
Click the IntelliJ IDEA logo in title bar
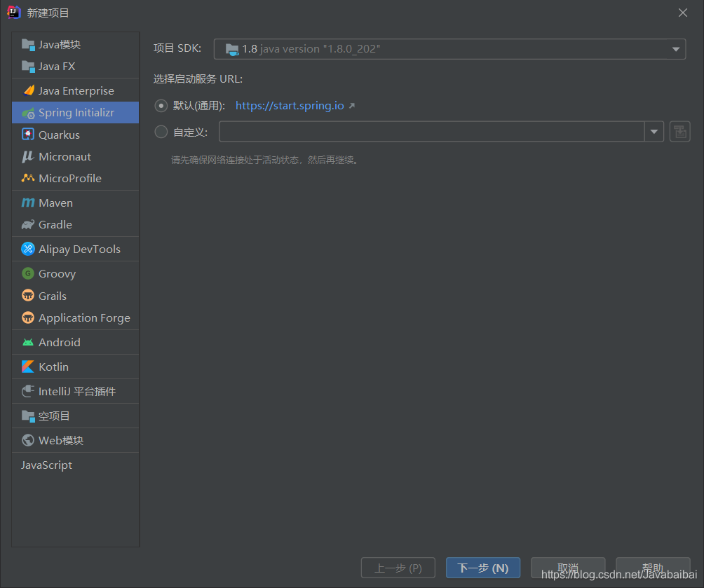[14, 12]
